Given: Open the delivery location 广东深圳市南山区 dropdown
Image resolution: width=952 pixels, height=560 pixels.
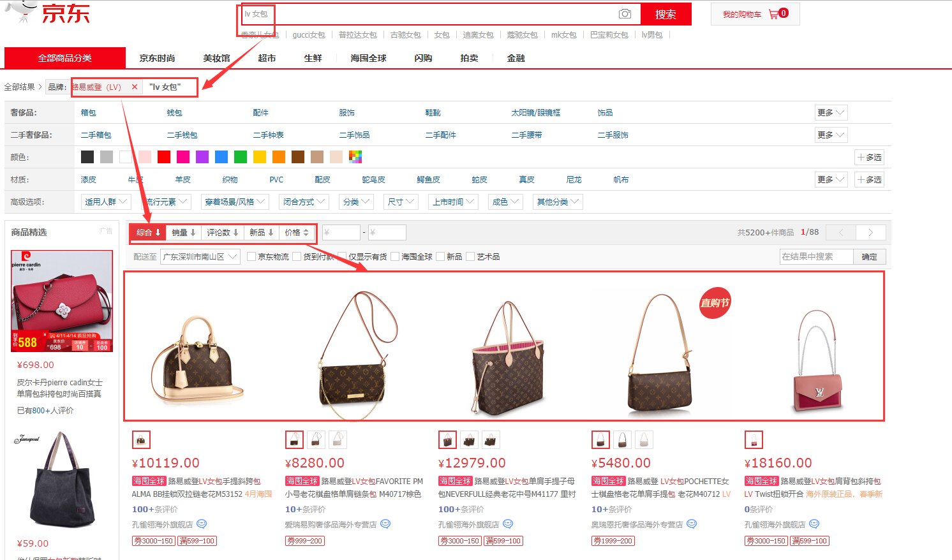Looking at the screenshot, I should click(x=200, y=256).
